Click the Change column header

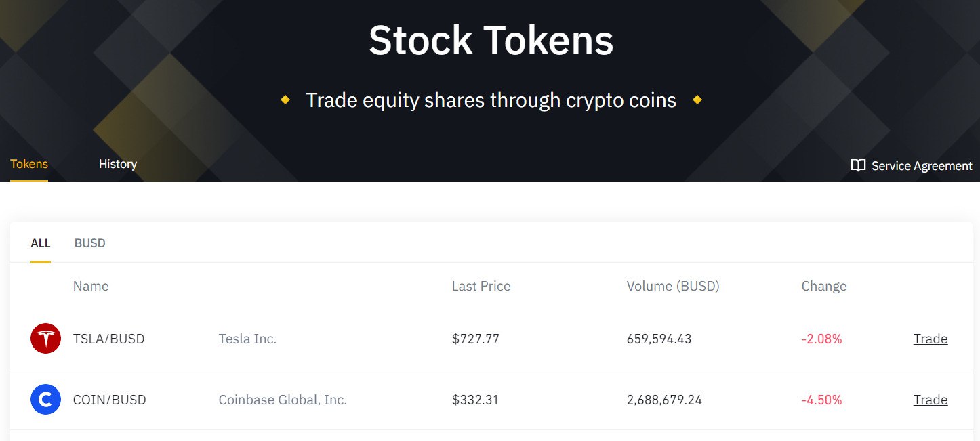coord(824,286)
